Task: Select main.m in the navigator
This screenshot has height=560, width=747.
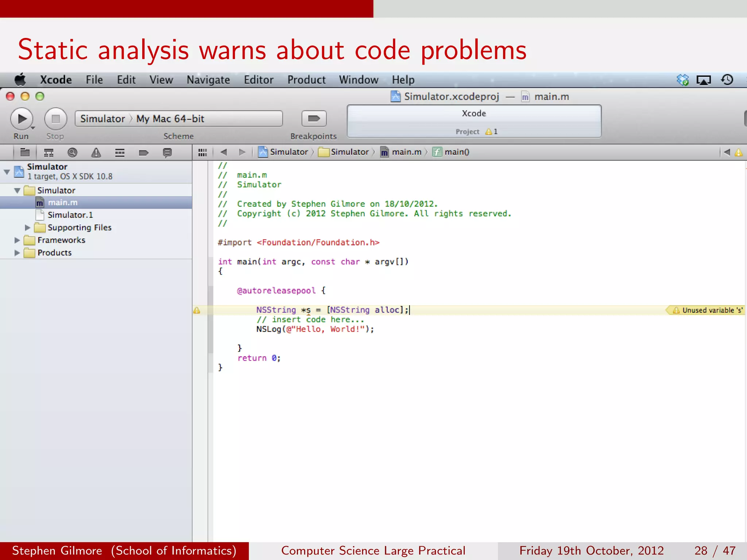Action: click(x=96, y=203)
